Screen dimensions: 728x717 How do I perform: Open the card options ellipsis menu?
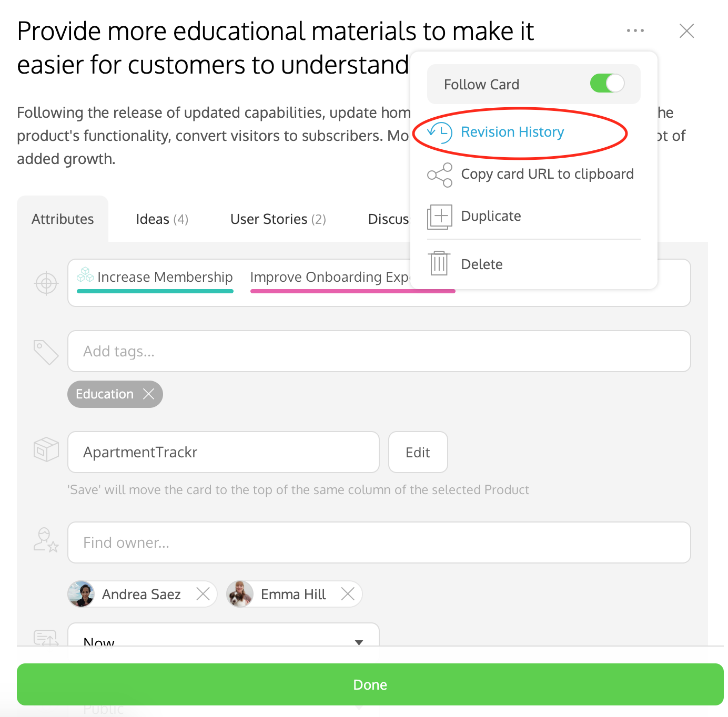[635, 30]
